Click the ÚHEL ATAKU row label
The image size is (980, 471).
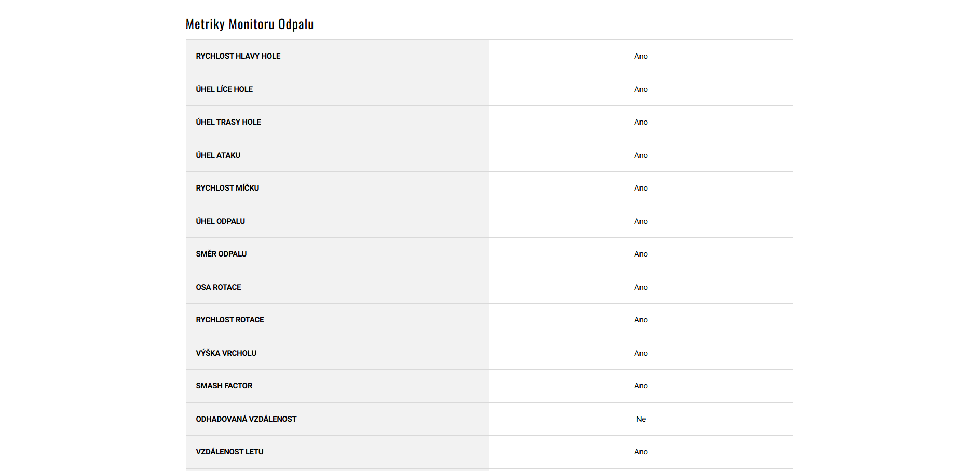pos(218,155)
